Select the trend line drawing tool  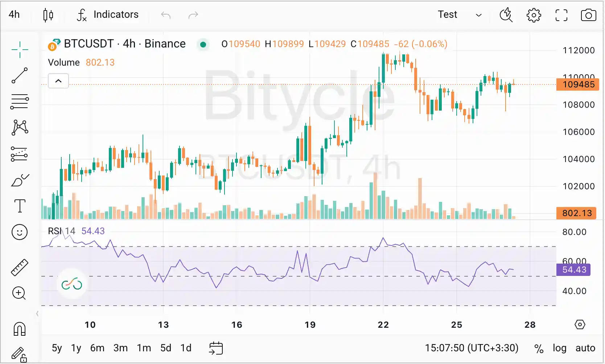tap(20, 75)
